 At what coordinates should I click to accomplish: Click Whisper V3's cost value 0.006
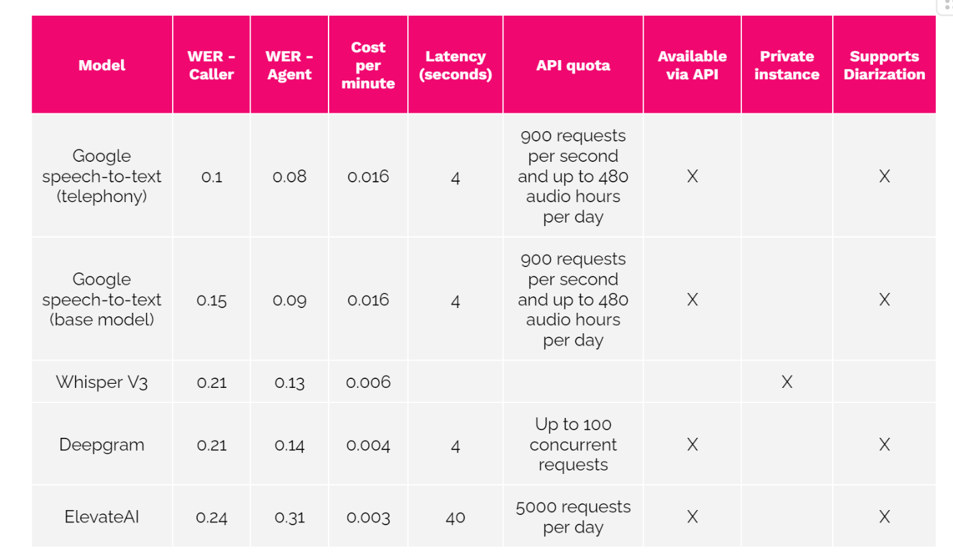(x=368, y=382)
